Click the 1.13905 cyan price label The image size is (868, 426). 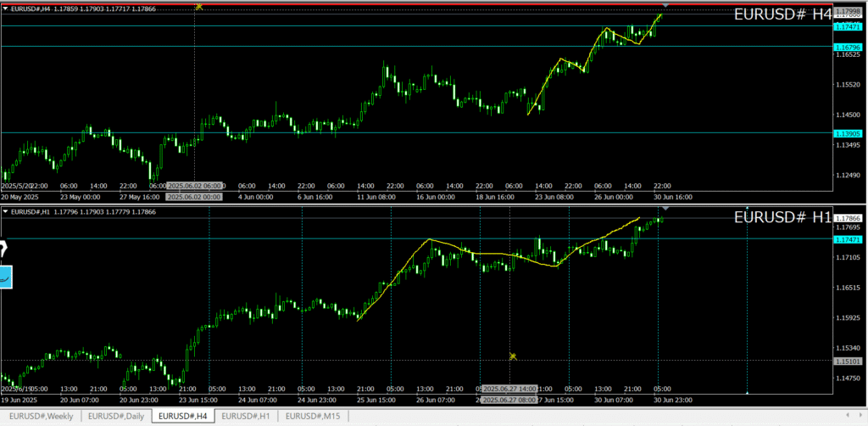[x=848, y=133]
